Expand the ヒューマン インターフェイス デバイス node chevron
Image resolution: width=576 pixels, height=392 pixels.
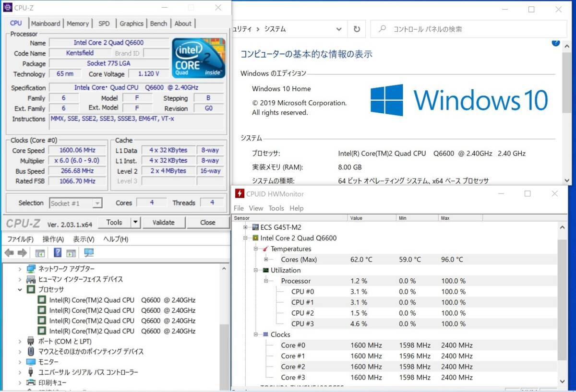point(20,279)
